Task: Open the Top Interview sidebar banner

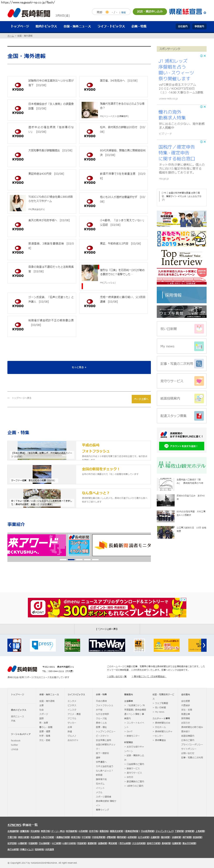Action: [181, 257]
